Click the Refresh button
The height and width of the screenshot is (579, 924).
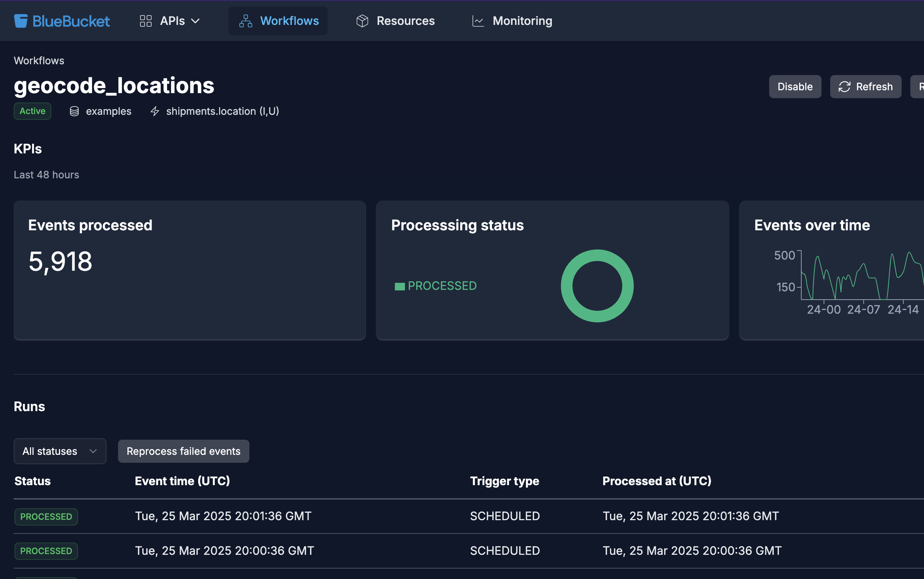(865, 87)
